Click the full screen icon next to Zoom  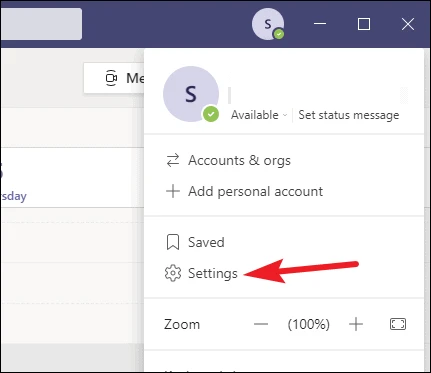click(398, 324)
